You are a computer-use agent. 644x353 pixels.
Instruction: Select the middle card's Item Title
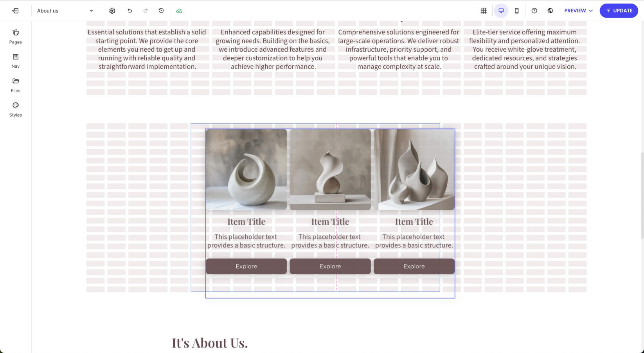[330, 222]
